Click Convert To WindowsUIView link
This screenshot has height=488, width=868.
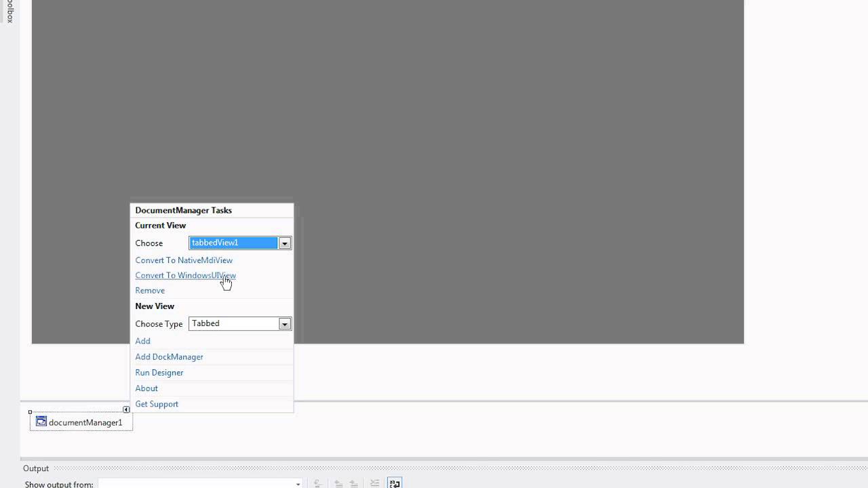tap(185, 275)
